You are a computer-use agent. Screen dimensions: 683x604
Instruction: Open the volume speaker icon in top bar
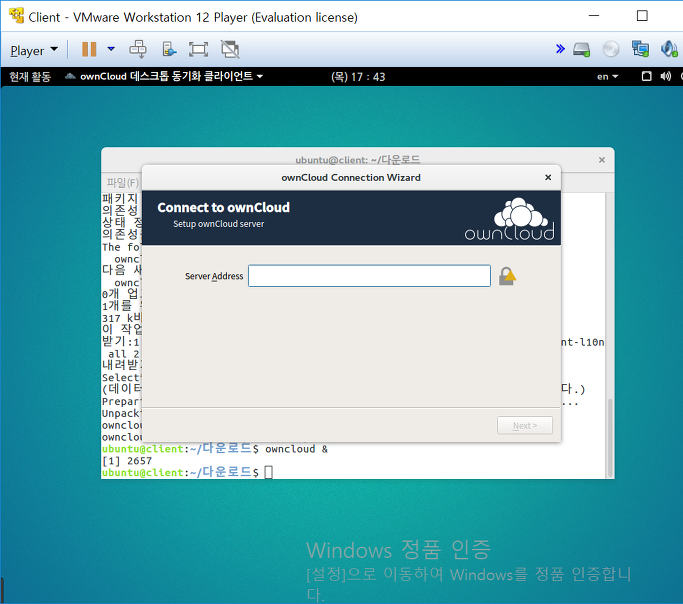(665, 77)
